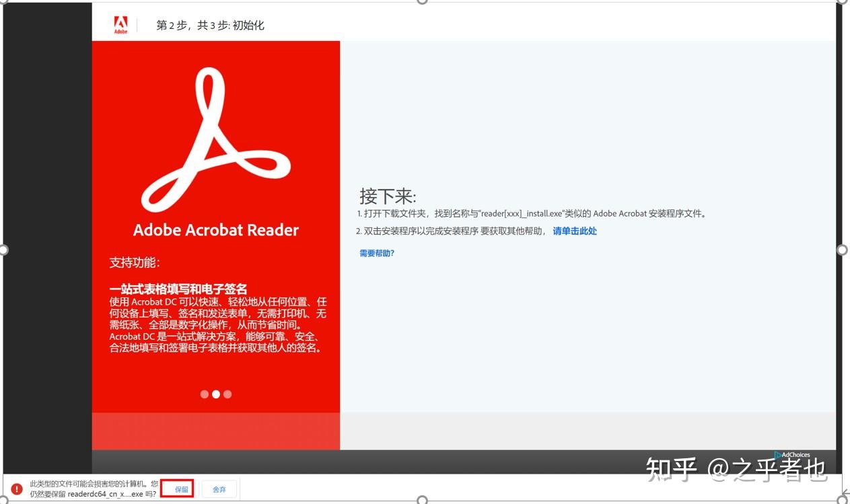
Task: Open the 需要帮助? link
Action: (x=377, y=254)
